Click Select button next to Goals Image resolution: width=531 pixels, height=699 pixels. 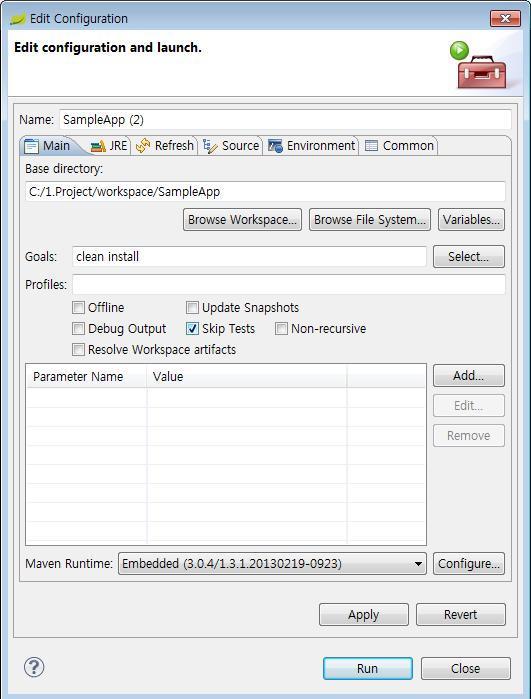[x=469, y=257]
